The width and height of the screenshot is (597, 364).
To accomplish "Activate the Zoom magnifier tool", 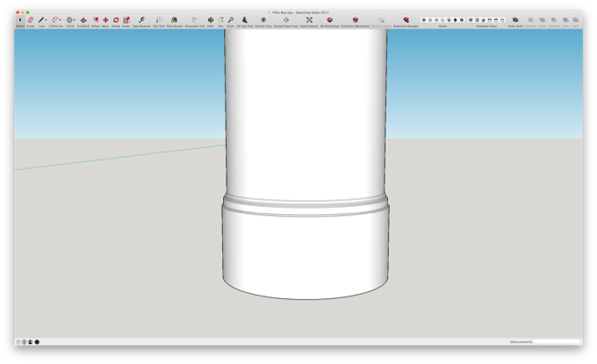I will click(x=231, y=20).
